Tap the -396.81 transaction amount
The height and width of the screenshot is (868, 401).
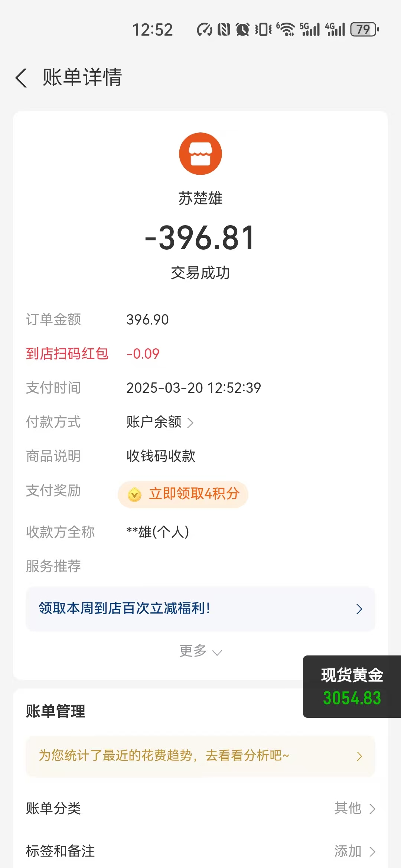pos(200,238)
